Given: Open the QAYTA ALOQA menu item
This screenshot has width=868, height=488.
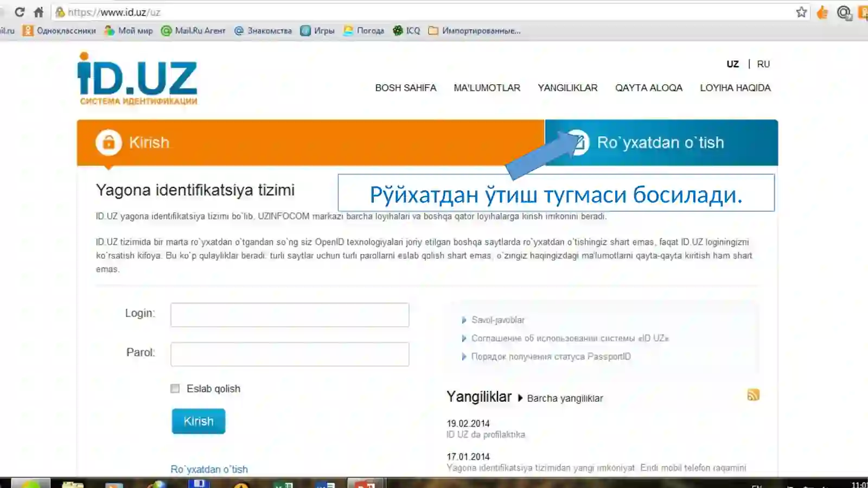Looking at the screenshot, I should (648, 88).
